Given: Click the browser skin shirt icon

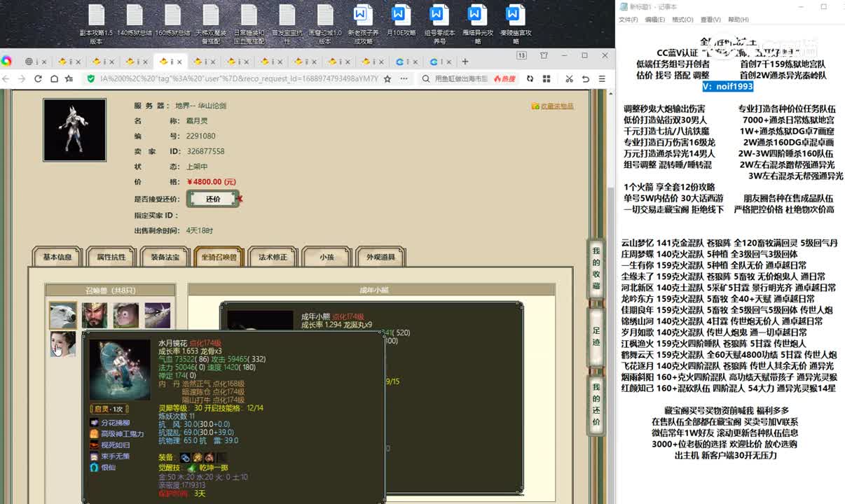Looking at the screenshot, I should pos(544,55).
